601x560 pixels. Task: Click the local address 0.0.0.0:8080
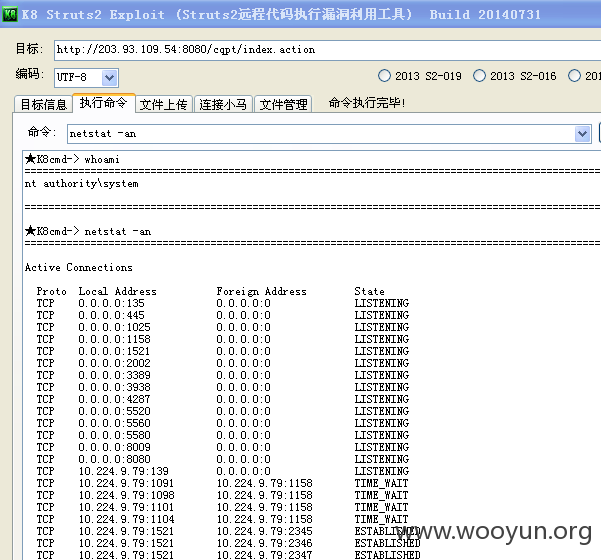115,459
